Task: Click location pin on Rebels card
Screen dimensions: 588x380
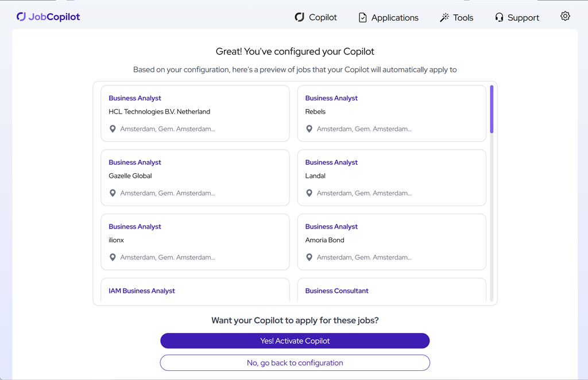Action: (309, 129)
